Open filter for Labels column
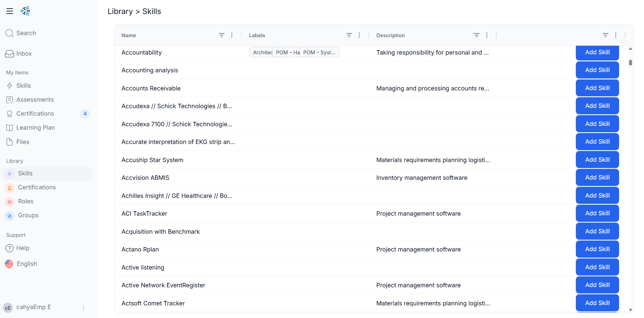 point(349,35)
